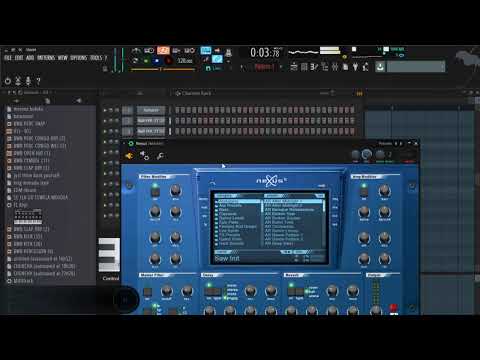Toggle the Filter Modifier on button in Nexus
Viewport: 480px width, 360px height.
point(155,191)
